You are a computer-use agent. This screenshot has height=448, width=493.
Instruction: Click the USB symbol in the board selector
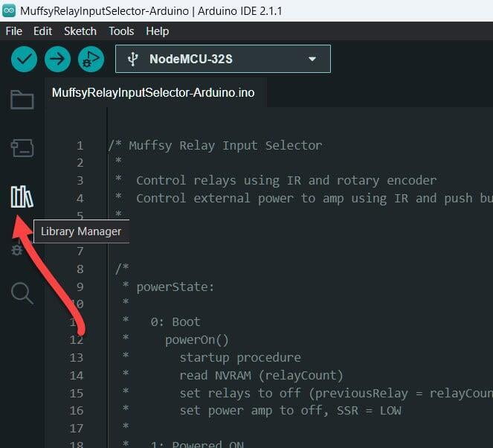click(132, 59)
